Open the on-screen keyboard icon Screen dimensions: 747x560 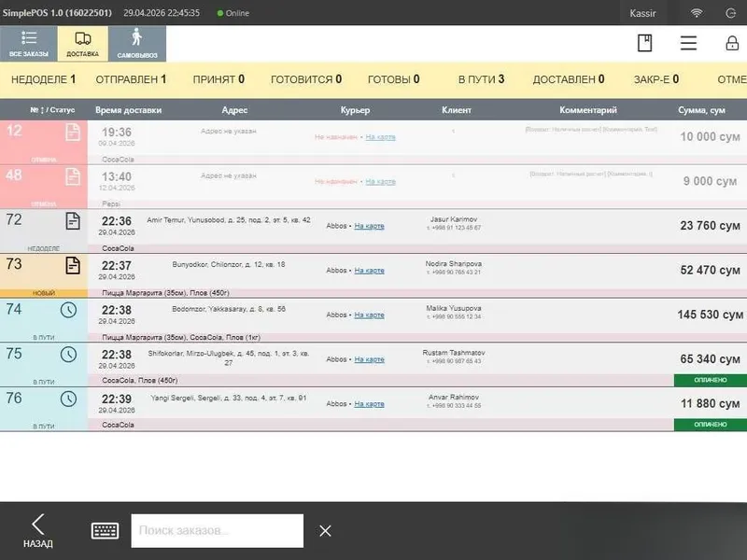click(105, 530)
